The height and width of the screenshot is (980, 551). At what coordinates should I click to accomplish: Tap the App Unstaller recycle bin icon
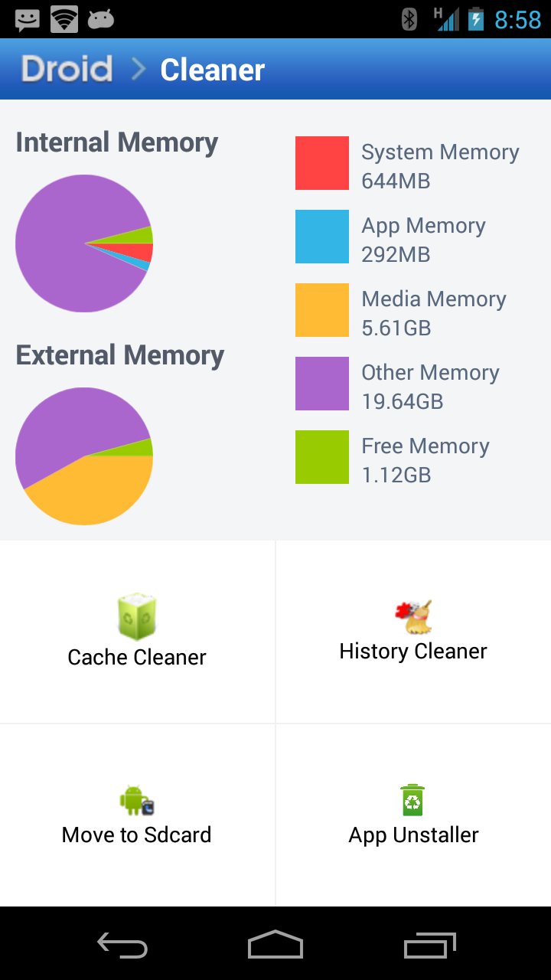(x=413, y=800)
